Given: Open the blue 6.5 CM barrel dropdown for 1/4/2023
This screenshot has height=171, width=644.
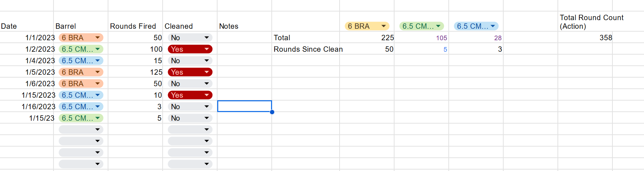Looking at the screenshot, I should coord(97,61).
